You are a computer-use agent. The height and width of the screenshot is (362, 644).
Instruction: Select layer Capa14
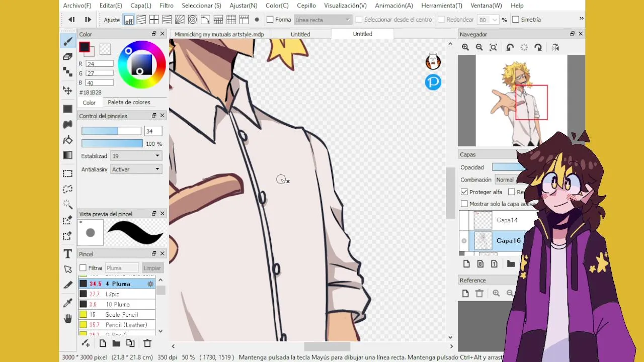498,220
